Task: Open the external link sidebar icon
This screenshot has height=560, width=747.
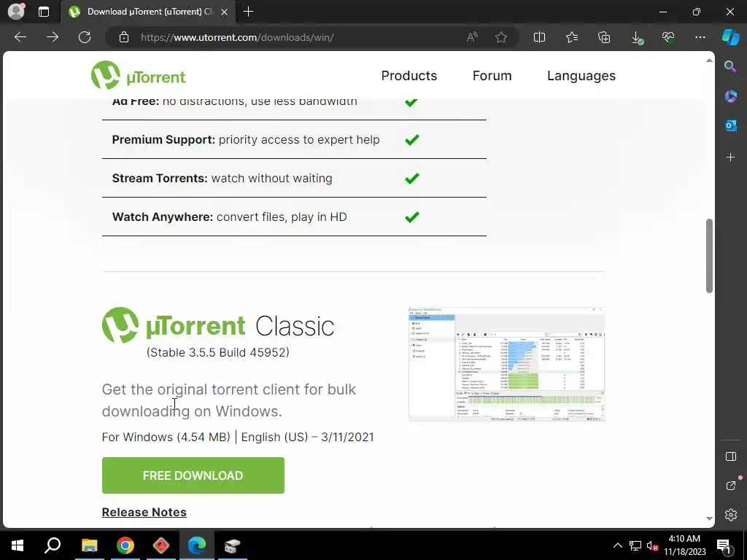Action: [731, 485]
